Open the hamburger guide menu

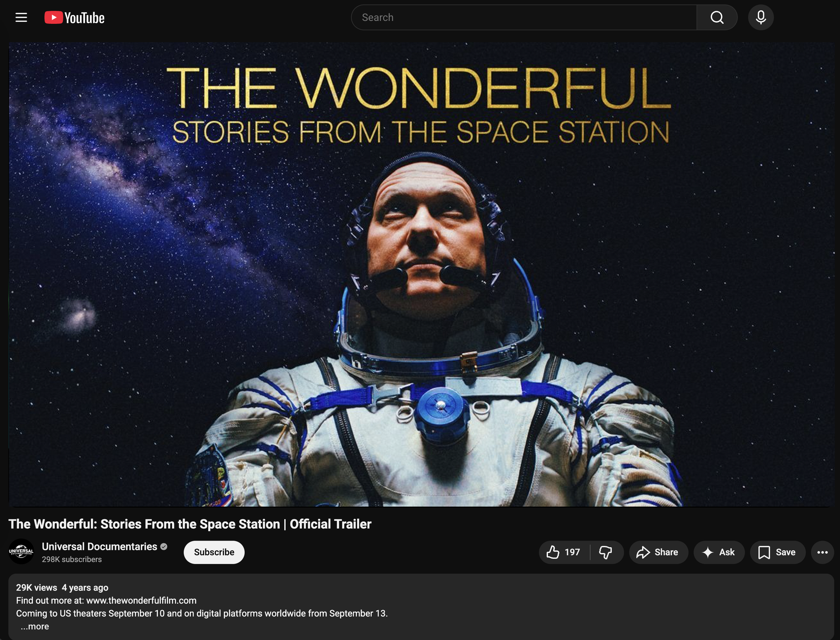click(x=21, y=17)
